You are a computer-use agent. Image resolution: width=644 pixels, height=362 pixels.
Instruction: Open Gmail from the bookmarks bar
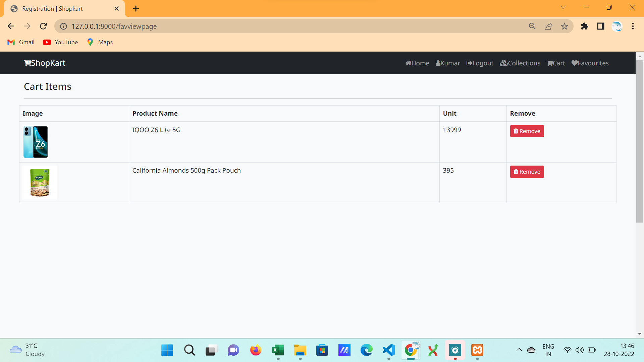pyautogui.click(x=20, y=42)
